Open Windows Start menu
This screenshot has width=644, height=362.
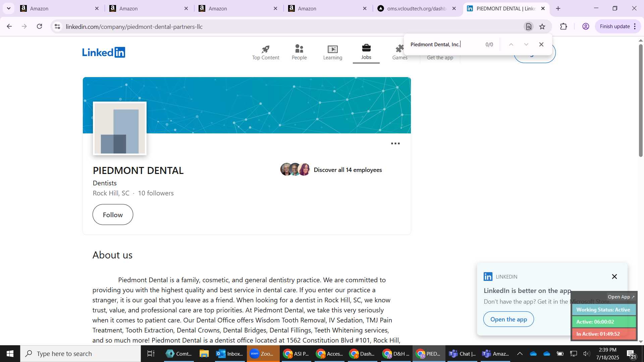10,354
